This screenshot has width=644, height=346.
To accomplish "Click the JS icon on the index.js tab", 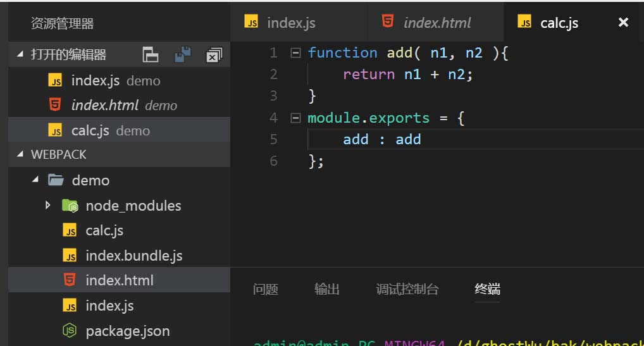I will coord(251,21).
